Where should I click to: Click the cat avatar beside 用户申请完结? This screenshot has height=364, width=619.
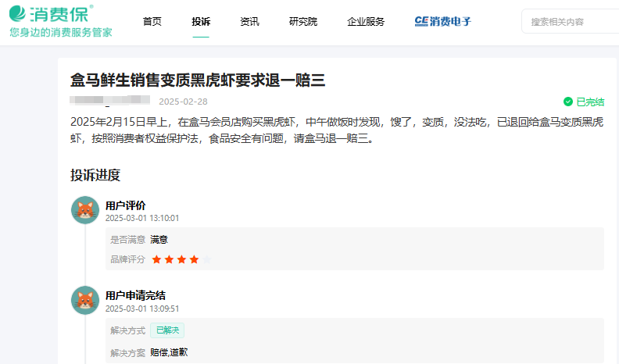tap(85, 300)
